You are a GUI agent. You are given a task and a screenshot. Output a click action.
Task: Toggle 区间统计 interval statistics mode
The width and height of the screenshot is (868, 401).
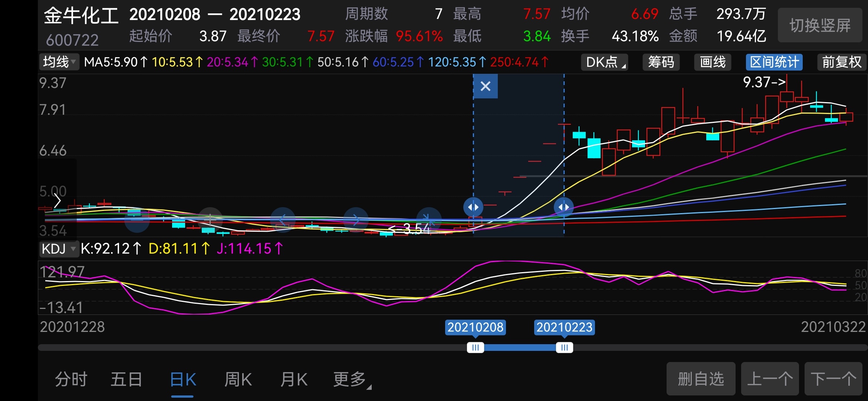(x=774, y=62)
